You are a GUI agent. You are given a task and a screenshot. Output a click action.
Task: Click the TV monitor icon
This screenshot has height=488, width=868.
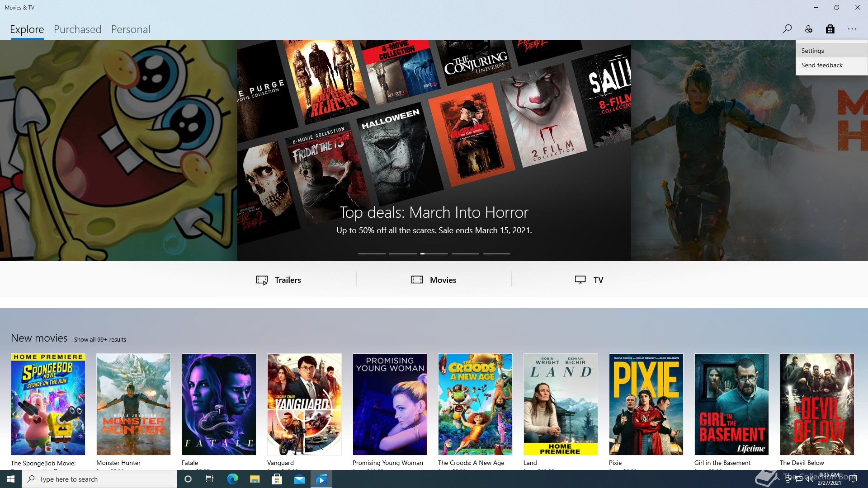(x=580, y=280)
